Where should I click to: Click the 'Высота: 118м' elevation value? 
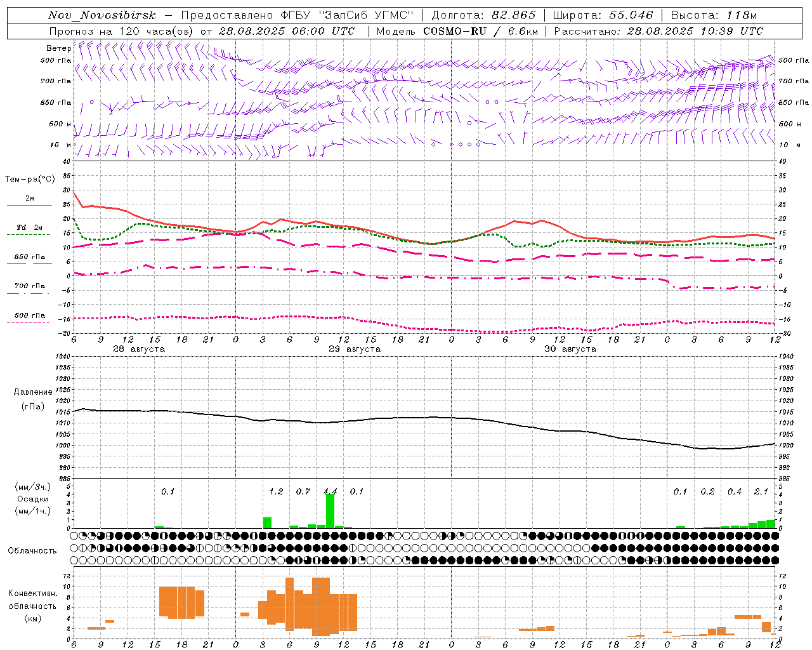pos(714,15)
